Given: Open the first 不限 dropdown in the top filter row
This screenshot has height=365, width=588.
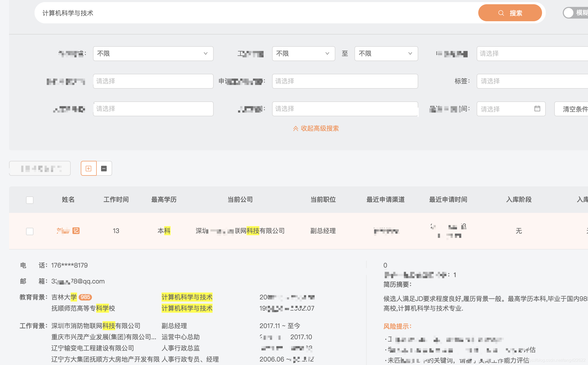Looking at the screenshot, I should click(x=153, y=54).
